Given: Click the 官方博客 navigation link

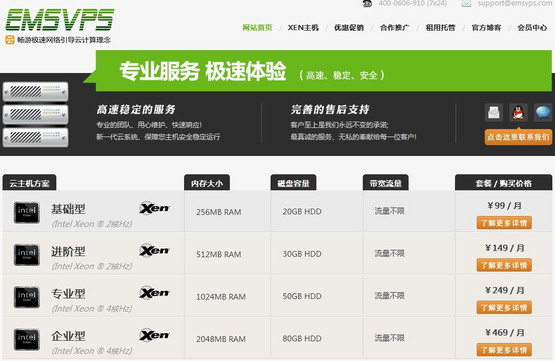Looking at the screenshot, I should (x=486, y=28).
